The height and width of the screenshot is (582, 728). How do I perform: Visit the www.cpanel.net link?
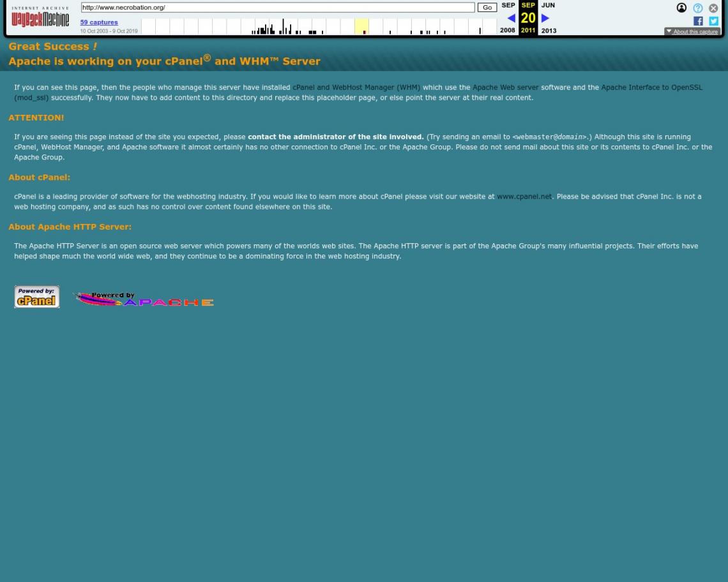[524, 197]
